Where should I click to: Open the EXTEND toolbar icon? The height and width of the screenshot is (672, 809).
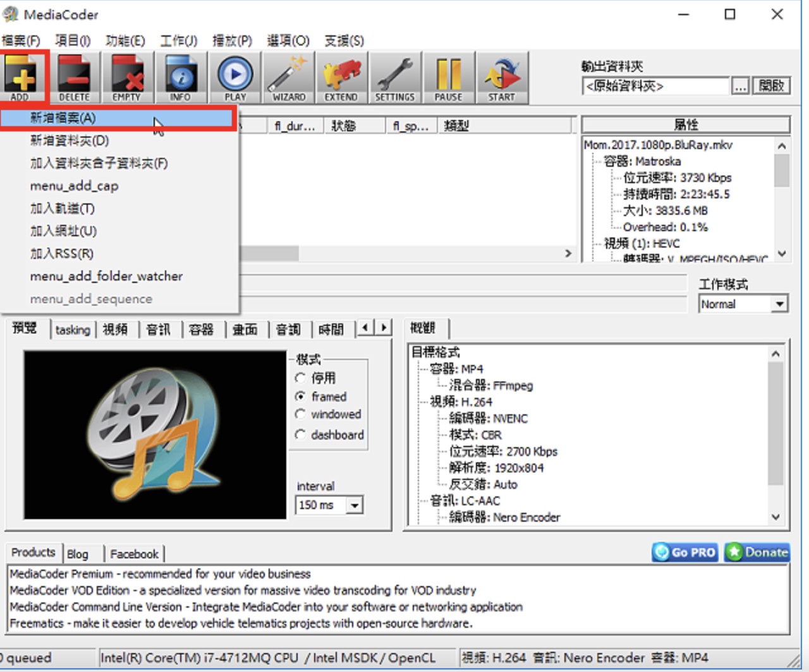point(341,77)
